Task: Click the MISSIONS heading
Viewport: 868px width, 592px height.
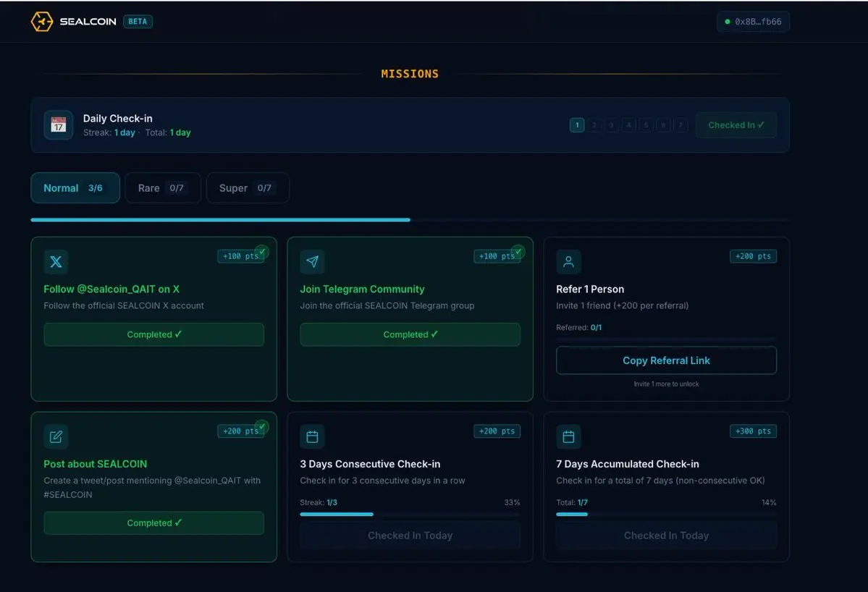Action: pyautogui.click(x=410, y=74)
